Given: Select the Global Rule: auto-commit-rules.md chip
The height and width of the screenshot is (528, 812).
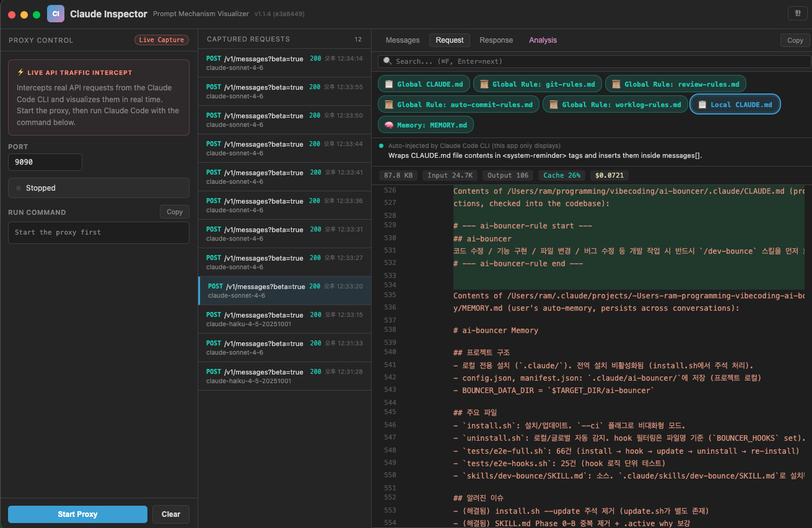Looking at the screenshot, I should pyautogui.click(x=458, y=105).
